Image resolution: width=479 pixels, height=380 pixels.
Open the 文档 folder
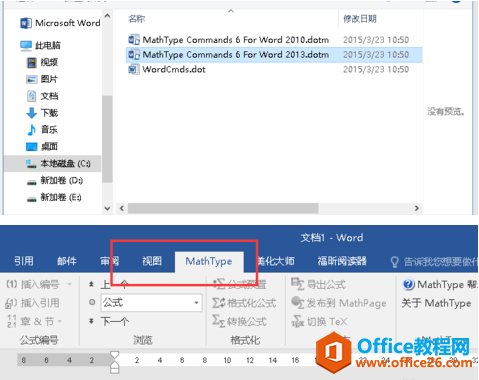point(42,96)
